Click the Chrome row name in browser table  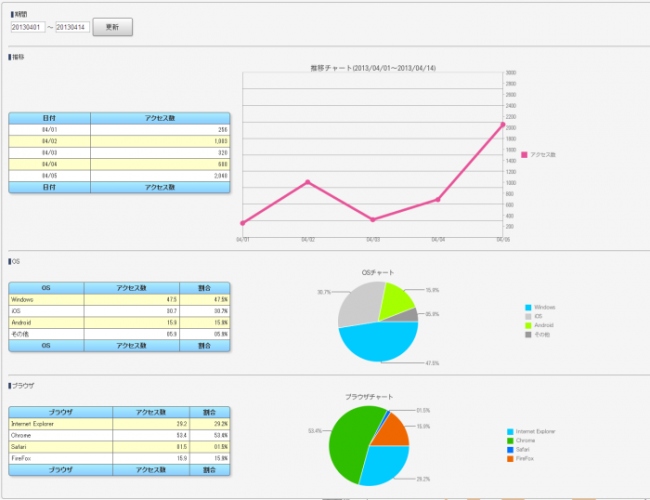click(21, 435)
